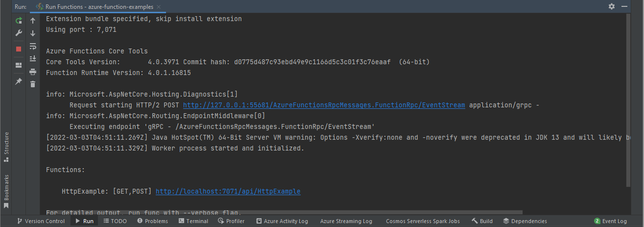The width and height of the screenshot is (644, 227).
Task: Click the wrench icon to edit run configuration
Action: (19, 33)
